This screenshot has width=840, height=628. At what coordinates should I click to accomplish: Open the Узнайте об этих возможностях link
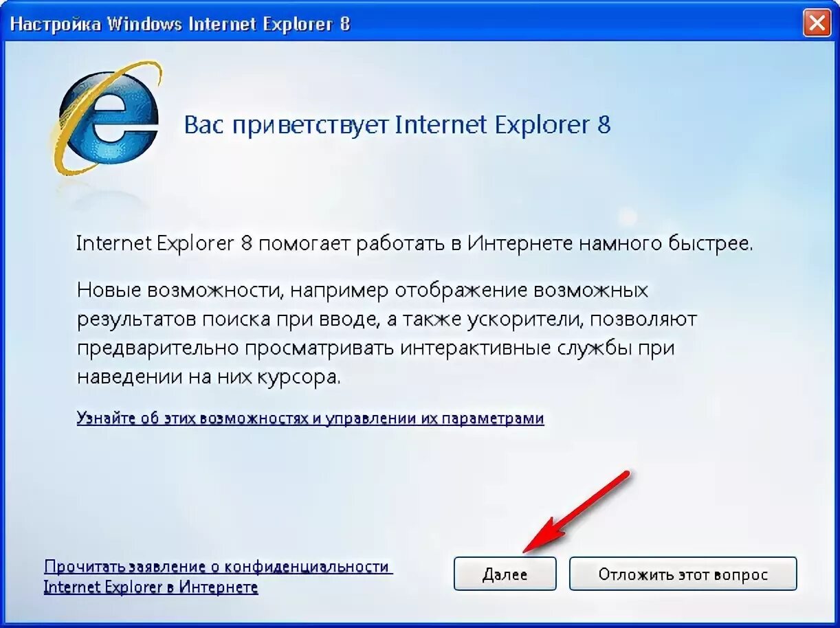[310, 418]
